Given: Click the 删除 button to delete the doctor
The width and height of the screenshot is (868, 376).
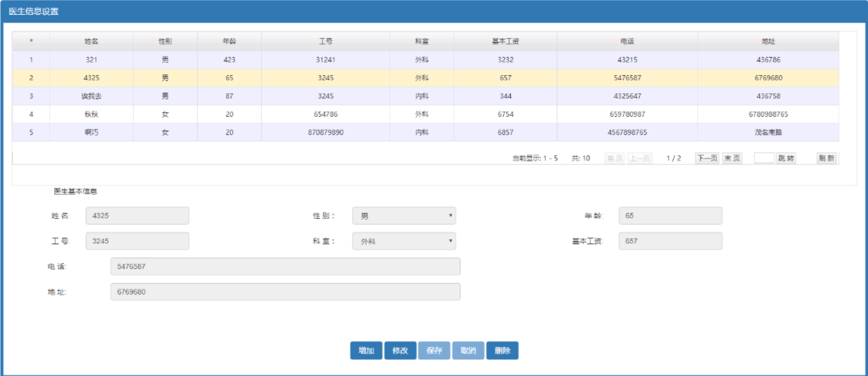Looking at the screenshot, I should coord(502,350).
